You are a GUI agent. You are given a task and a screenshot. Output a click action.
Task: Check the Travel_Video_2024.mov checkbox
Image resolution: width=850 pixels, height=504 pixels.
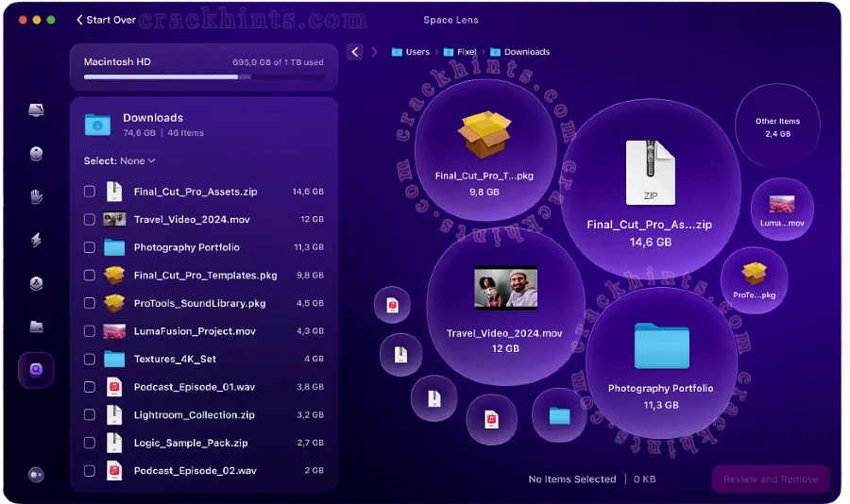pos(90,220)
